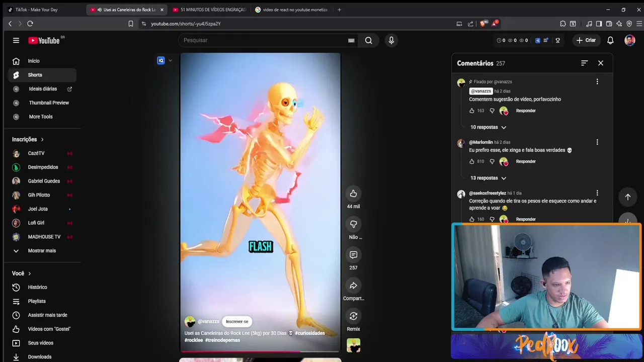Open the on-screen keyboard icon in search

click(x=351, y=41)
